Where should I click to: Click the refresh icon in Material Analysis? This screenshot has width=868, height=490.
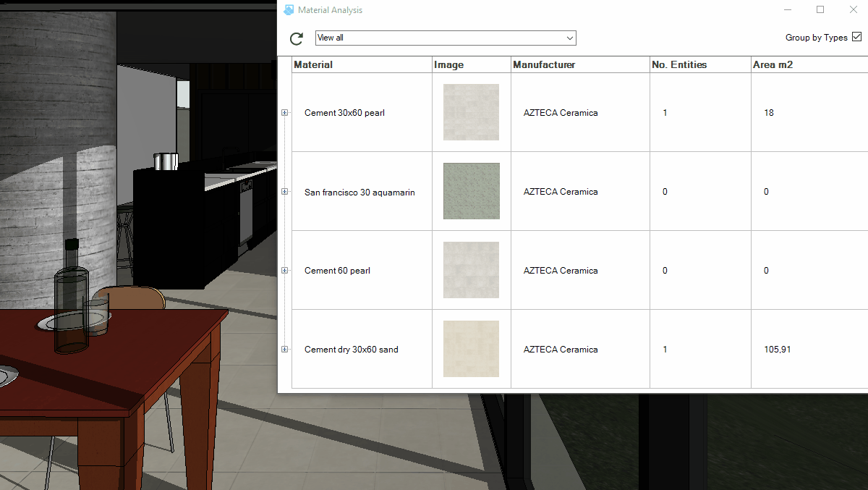pyautogui.click(x=296, y=39)
